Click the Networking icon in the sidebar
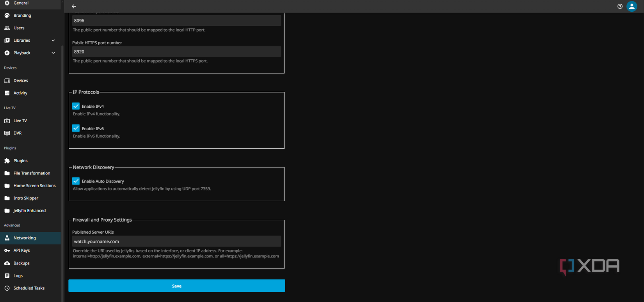Viewport: 644px width, 302px height. pos(7,238)
